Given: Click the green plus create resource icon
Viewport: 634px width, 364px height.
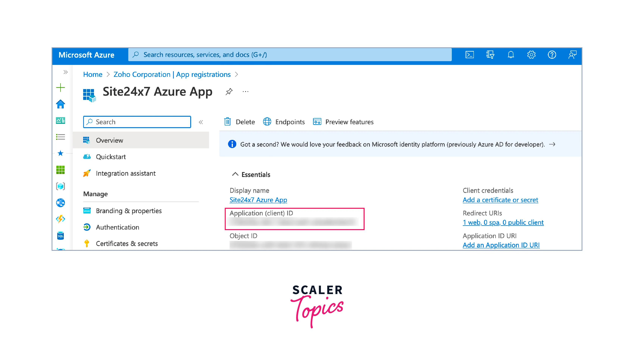Looking at the screenshot, I should [x=60, y=87].
